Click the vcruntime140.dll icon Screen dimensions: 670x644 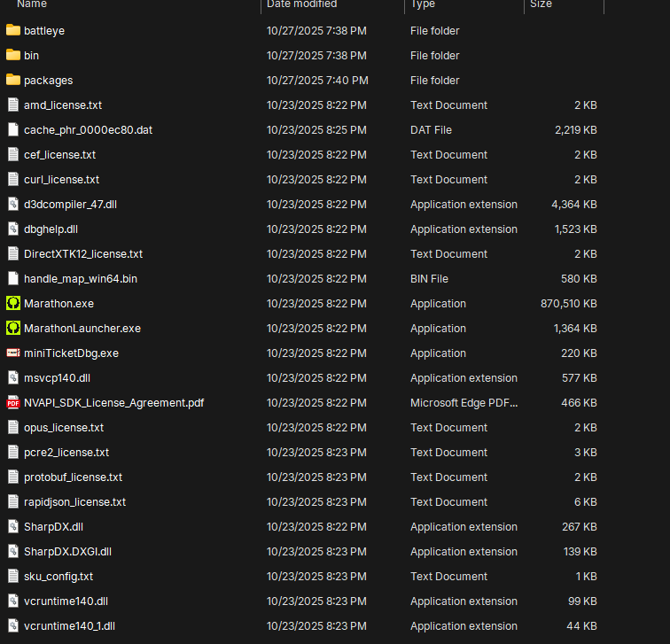[x=13, y=601]
